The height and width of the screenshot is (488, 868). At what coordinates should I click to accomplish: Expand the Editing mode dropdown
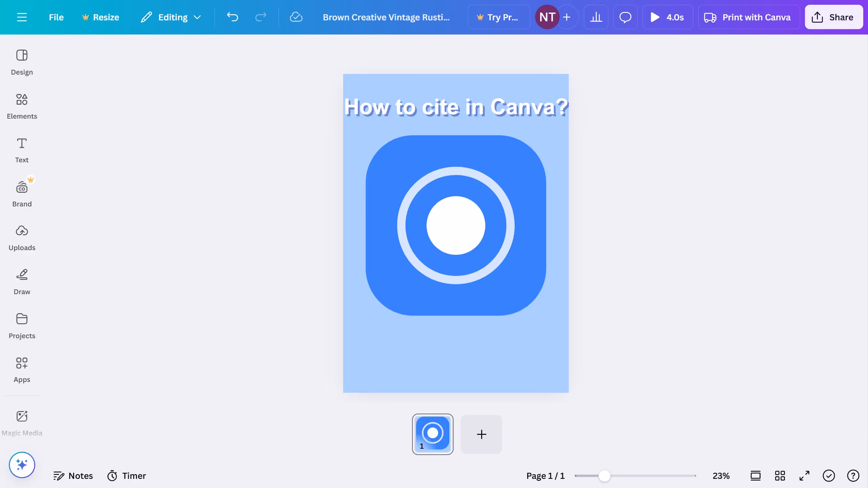pyautogui.click(x=171, y=17)
